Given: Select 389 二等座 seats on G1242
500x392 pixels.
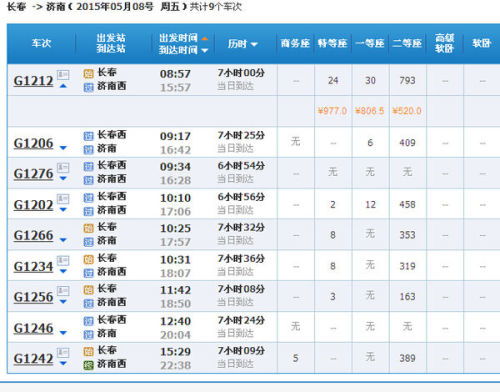Looking at the screenshot, I should tap(407, 358).
